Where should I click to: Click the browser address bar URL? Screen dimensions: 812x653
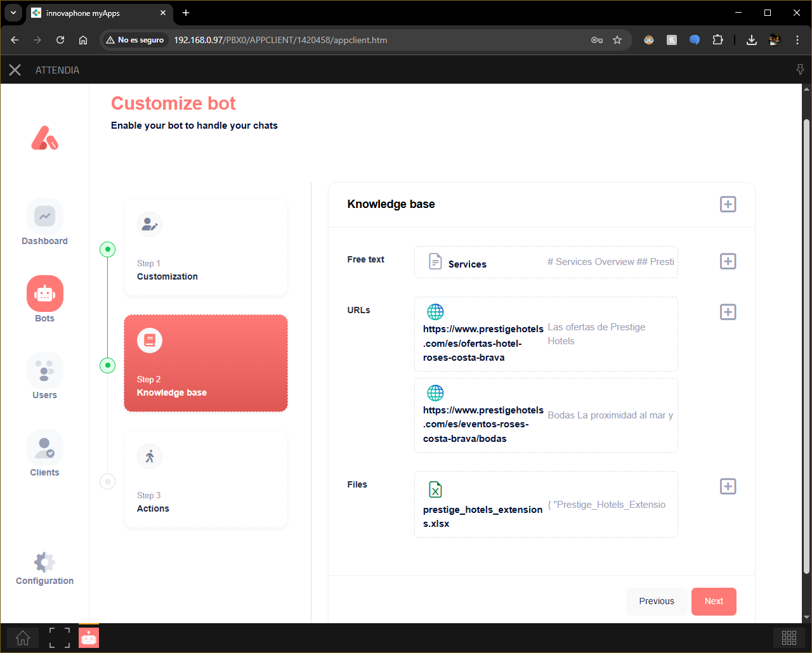pos(280,40)
